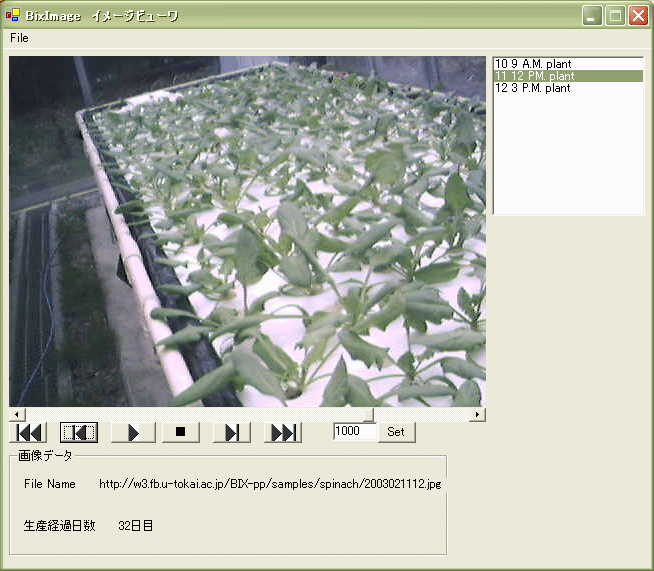Click the image scrollbar left arrow
The height and width of the screenshot is (571, 654).
(x=15, y=414)
